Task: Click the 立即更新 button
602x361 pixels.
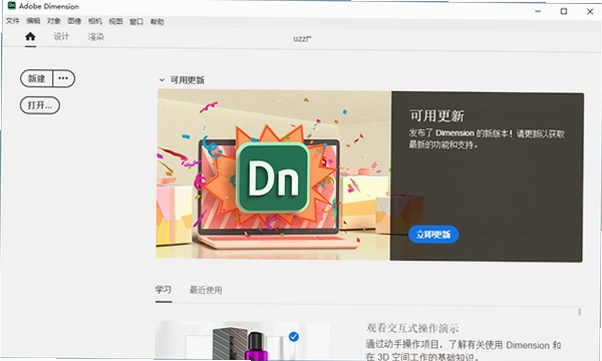Action: 433,234
